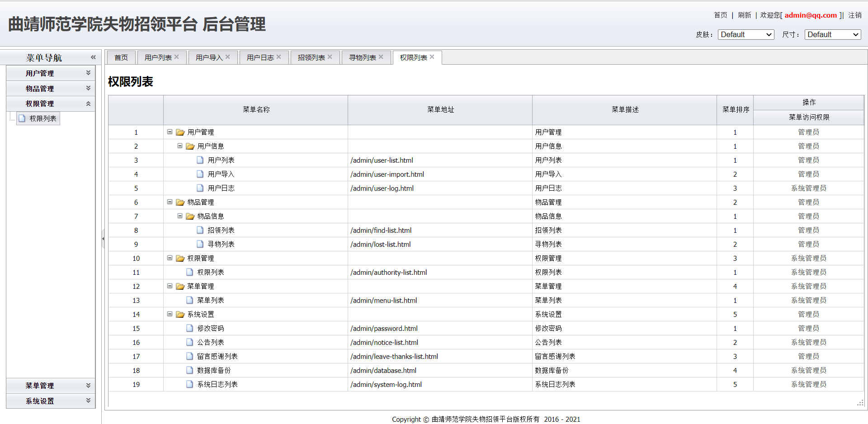Viewport: 868px width, 424px height.
Task: Click the file icon of 权限列表 table row
Action: pos(190,272)
